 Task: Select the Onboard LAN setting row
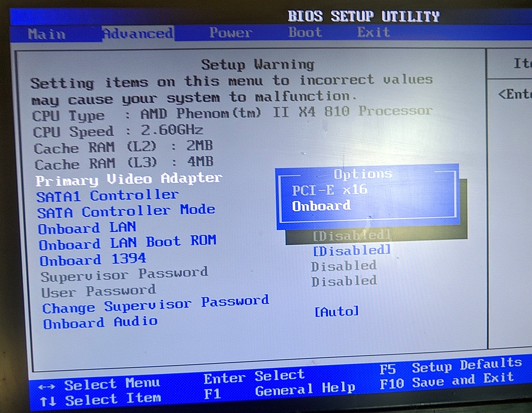click(87, 227)
